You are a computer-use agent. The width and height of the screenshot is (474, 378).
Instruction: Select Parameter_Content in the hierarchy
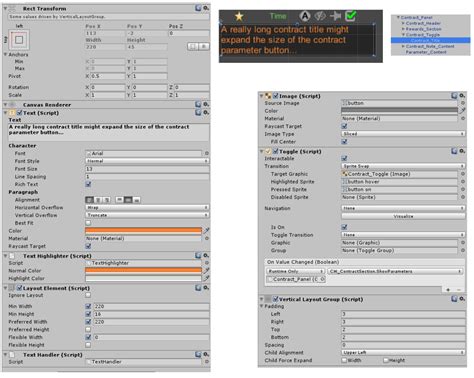[x=426, y=52]
